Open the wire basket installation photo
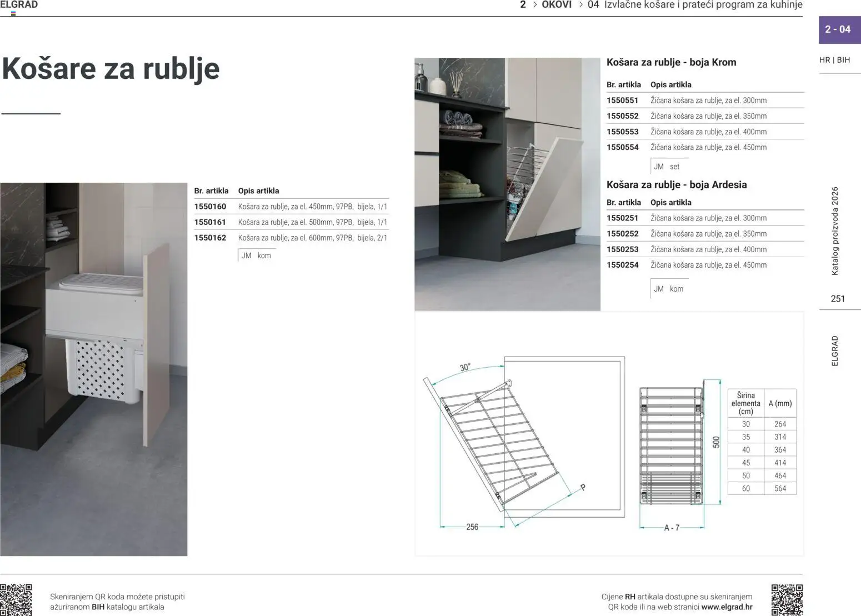The width and height of the screenshot is (861, 616). [507, 183]
